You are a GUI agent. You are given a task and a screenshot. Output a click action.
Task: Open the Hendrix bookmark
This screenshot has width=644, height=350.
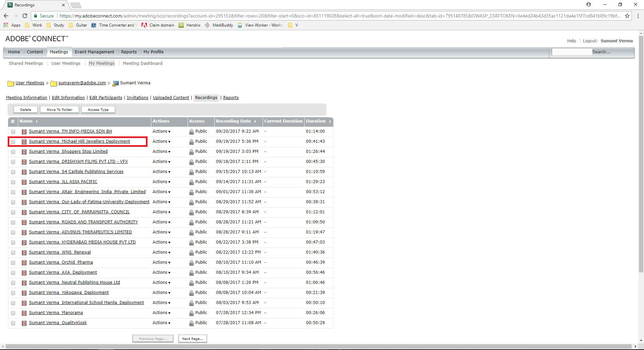[190, 25]
